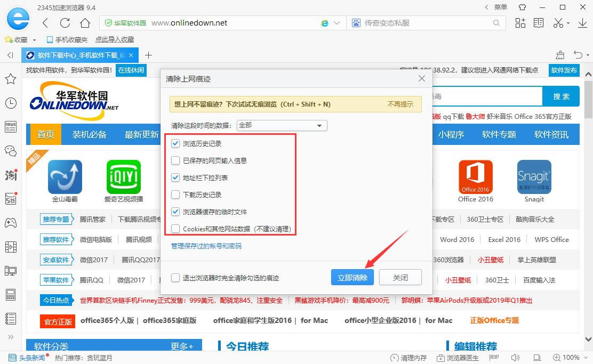Click the 搜索 button on the webpage

click(561, 96)
